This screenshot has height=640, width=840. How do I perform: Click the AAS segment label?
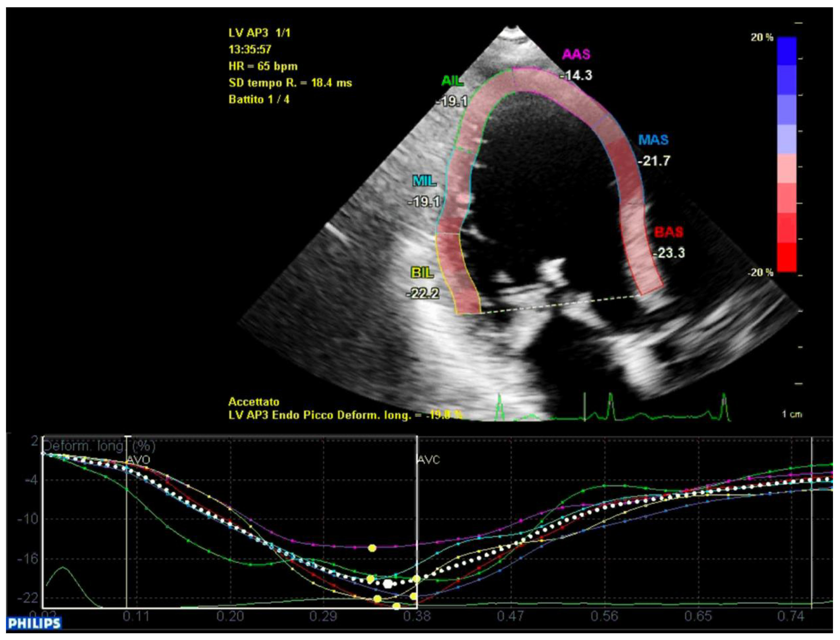point(576,55)
